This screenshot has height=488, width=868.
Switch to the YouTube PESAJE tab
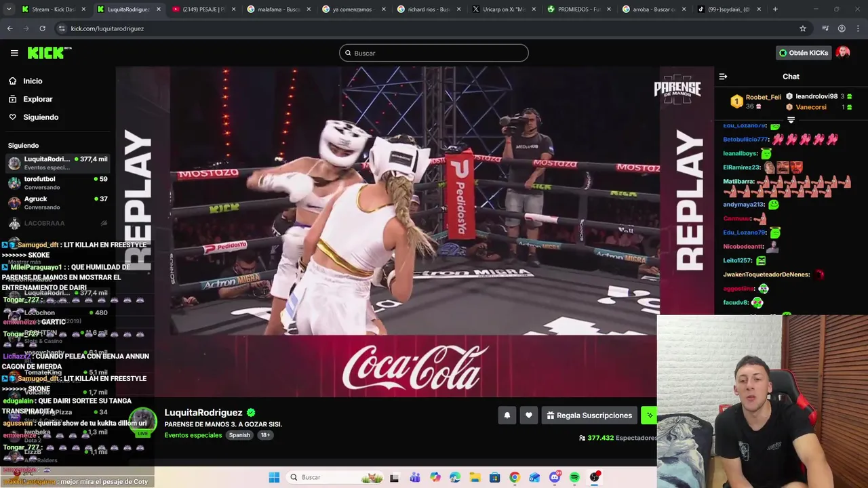point(203,9)
